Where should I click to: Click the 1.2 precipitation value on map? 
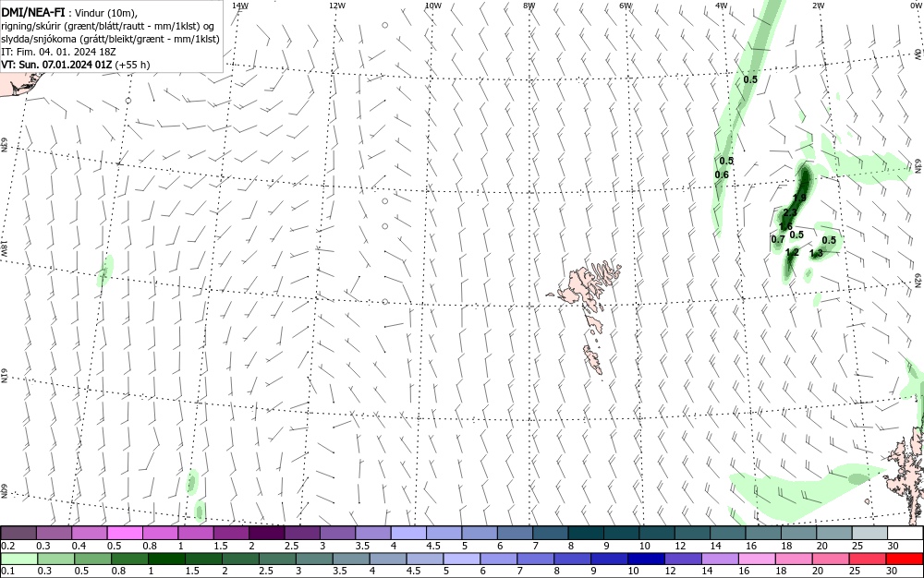[793, 252]
